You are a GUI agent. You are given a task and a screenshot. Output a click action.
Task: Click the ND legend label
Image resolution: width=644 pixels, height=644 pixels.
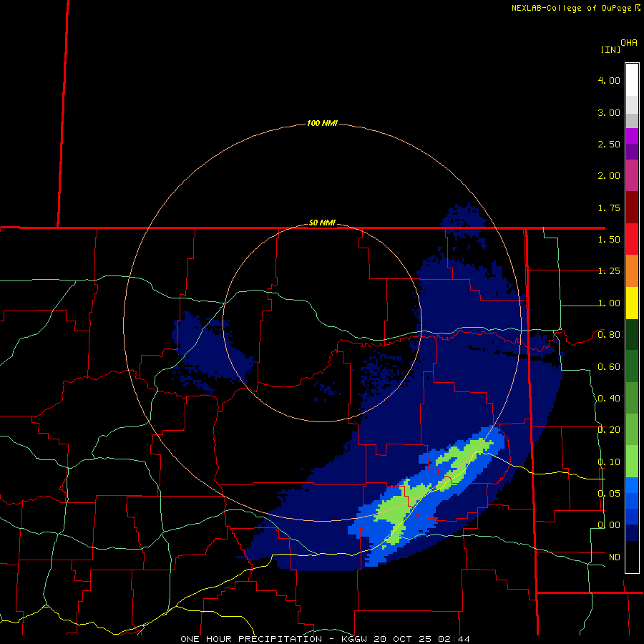click(615, 557)
